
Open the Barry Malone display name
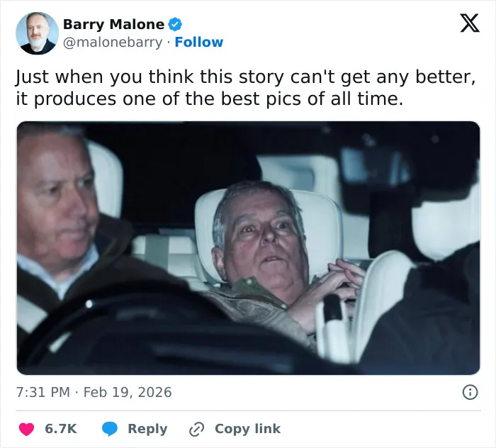[x=113, y=24]
